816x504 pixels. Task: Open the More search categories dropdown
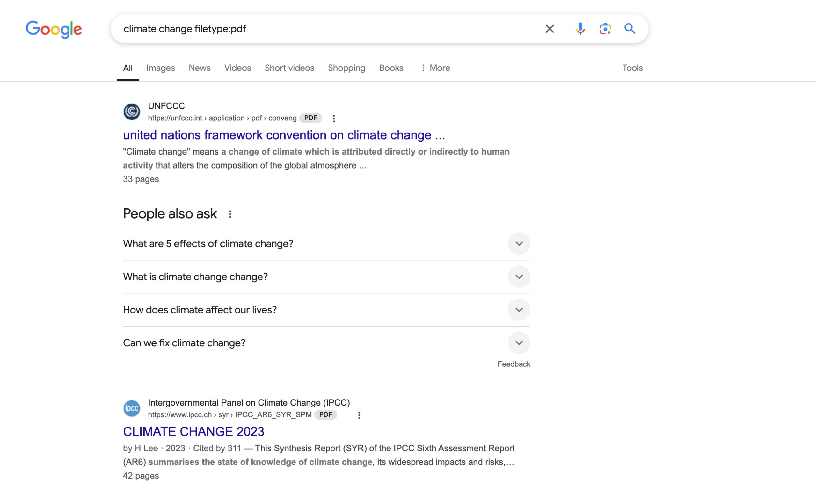(435, 68)
